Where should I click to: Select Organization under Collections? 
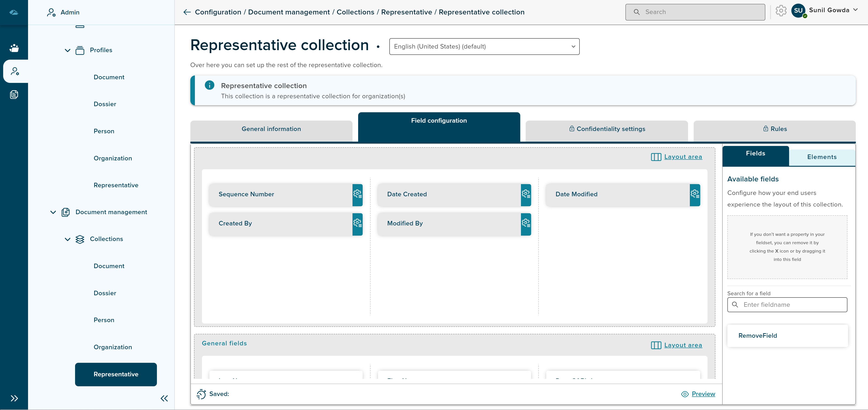[x=113, y=347]
